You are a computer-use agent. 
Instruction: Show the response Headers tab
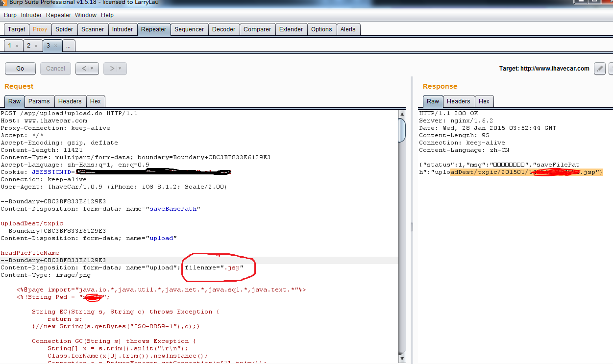coord(459,101)
